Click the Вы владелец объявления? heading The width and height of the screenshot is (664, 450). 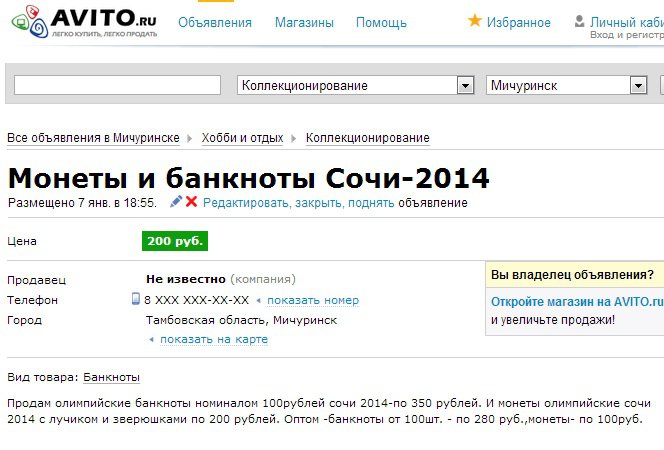[x=572, y=275]
